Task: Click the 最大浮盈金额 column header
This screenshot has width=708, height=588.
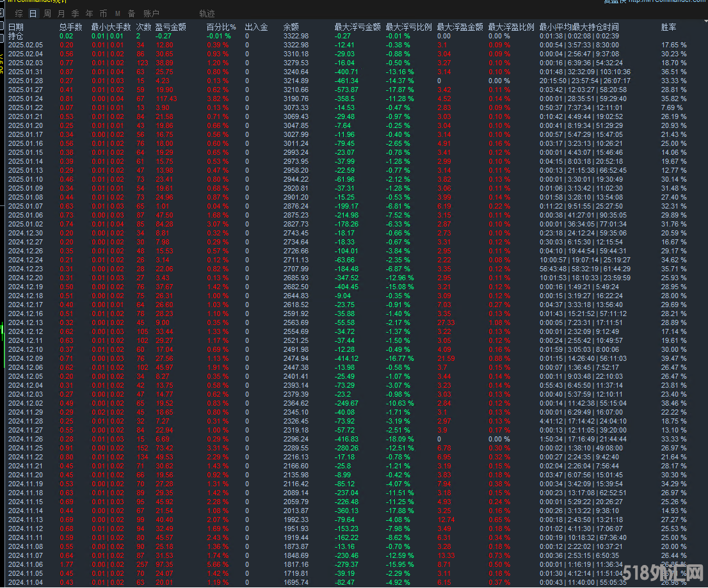Action: click(460, 27)
